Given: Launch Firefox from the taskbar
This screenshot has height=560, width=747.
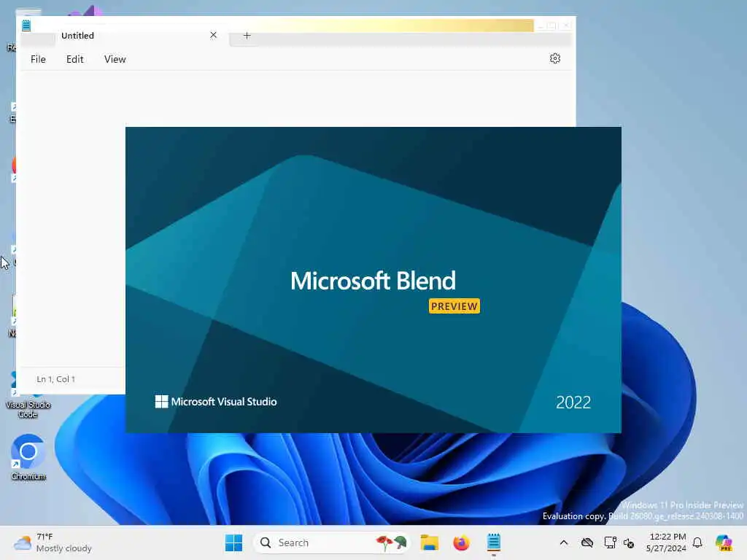Looking at the screenshot, I should coord(461,542).
